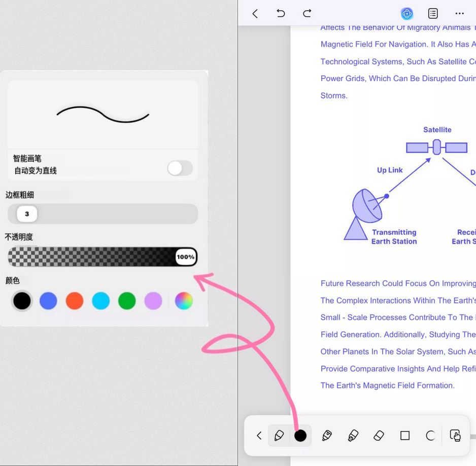Collapse the bottom toolbar with left chevron
476x466 pixels.
click(x=259, y=436)
